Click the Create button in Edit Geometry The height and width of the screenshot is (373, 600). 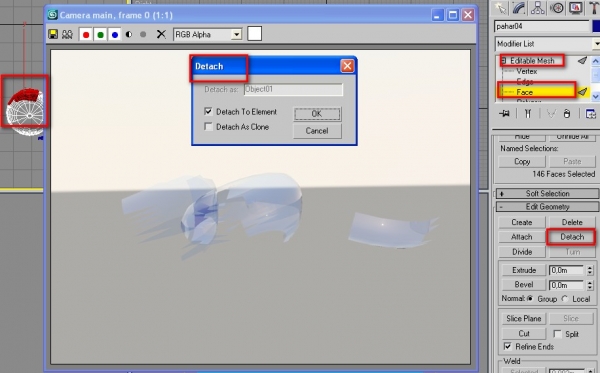pos(522,222)
